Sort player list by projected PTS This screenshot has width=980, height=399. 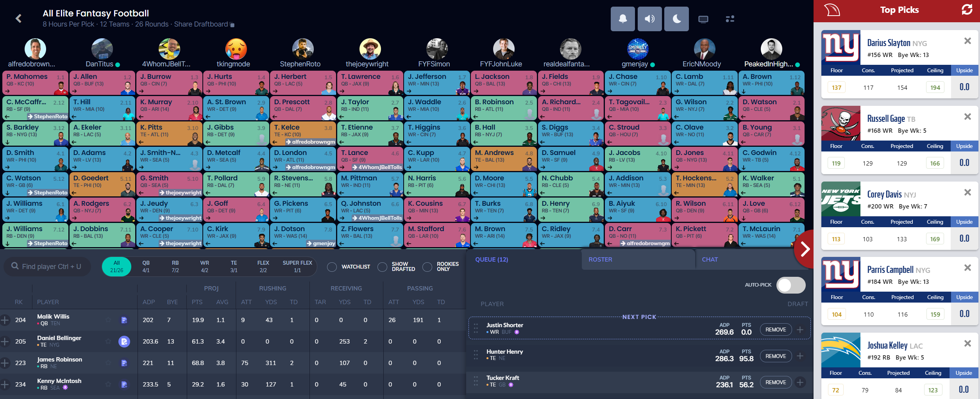pos(197,302)
